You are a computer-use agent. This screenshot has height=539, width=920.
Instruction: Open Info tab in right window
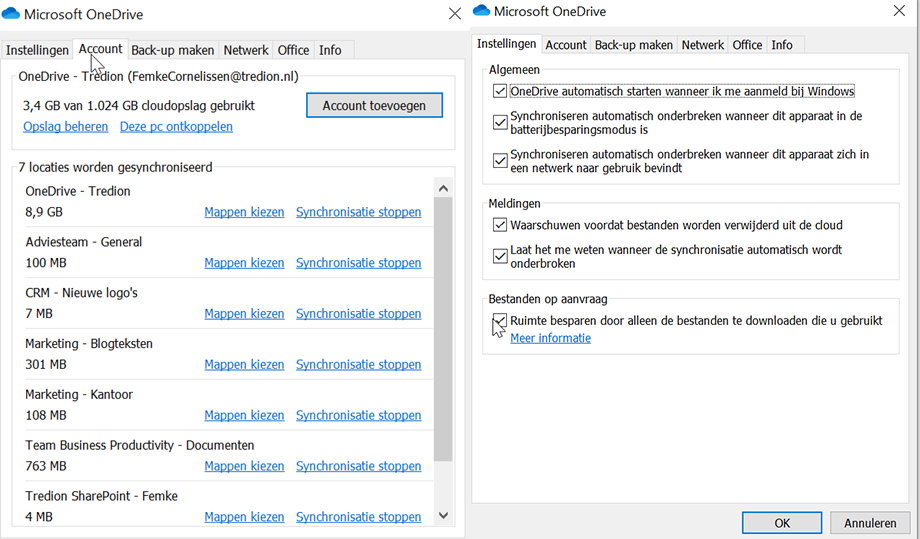pos(782,45)
